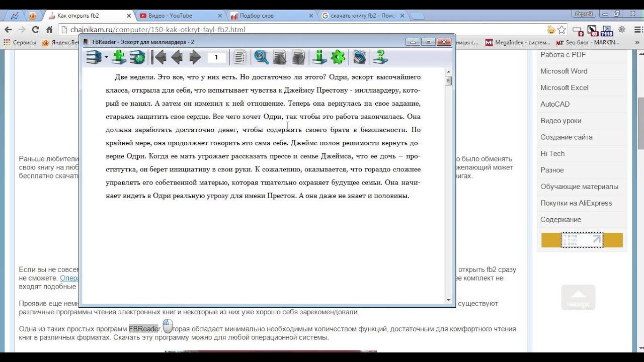Bookmark the page with star icon

(562, 30)
